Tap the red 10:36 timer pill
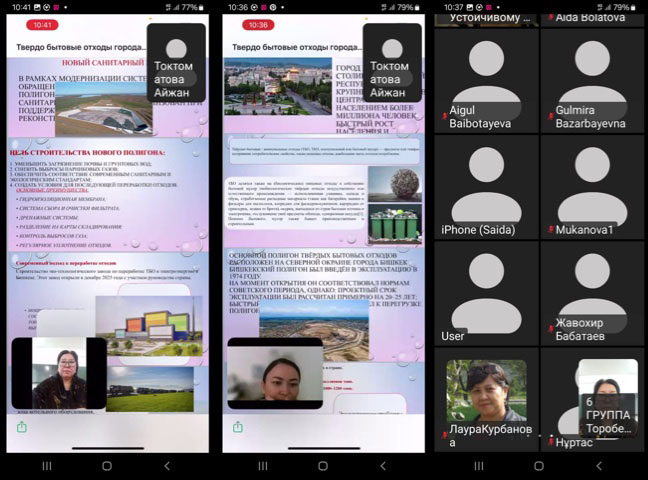 (x=258, y=25)
